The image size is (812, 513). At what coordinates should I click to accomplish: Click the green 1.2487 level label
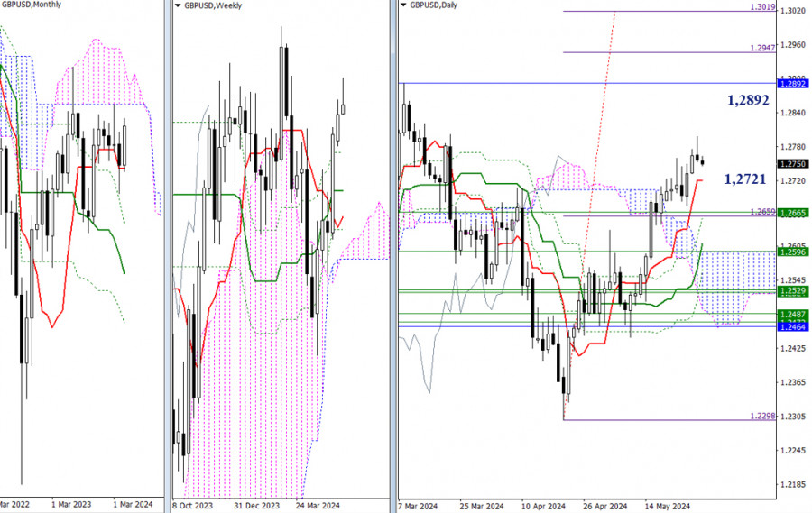coord(792,315)
